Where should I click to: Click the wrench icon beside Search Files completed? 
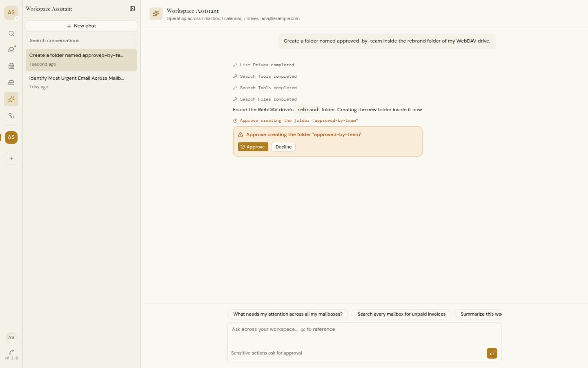click(235, 99)
